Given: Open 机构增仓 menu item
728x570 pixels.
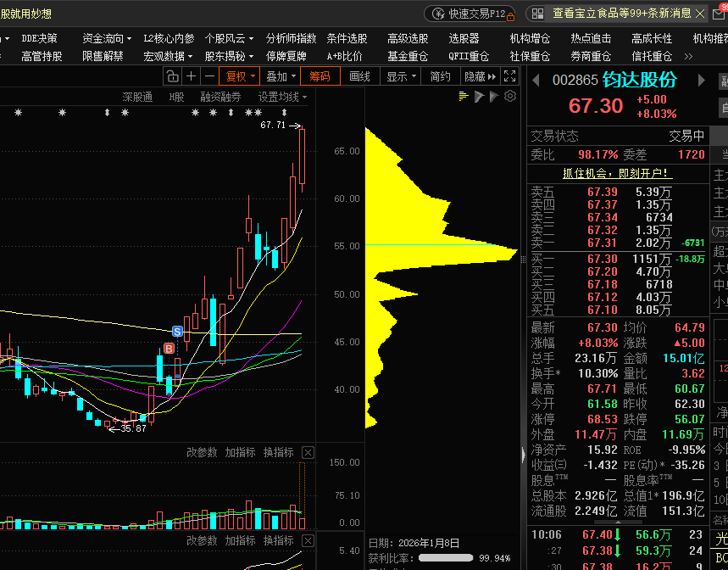Looking at the screenshot, I should pos(530,38).
